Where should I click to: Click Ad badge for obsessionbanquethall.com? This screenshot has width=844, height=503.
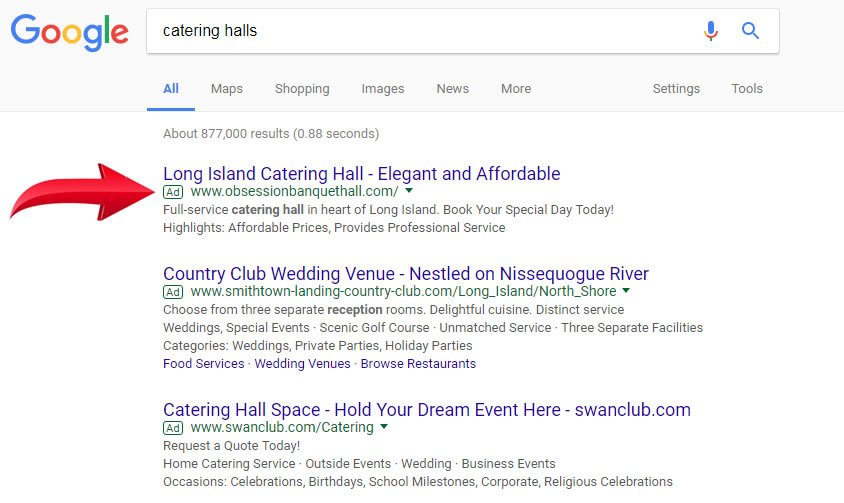173,192
